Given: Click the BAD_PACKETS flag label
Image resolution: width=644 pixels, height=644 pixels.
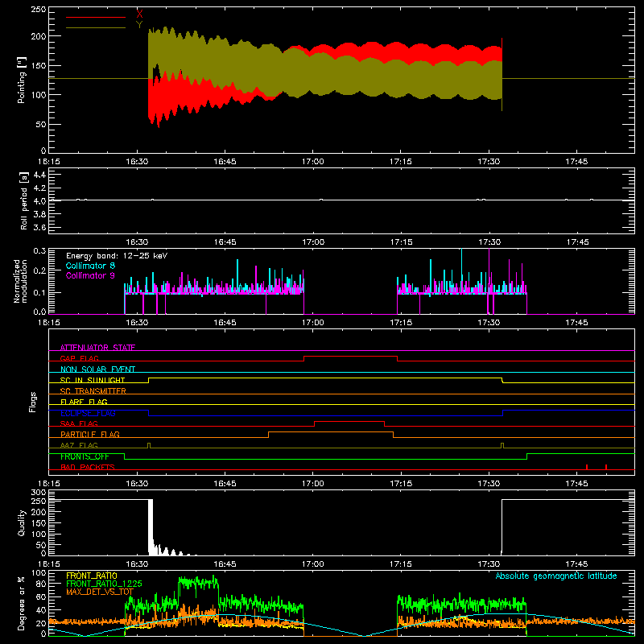Looking at the screenshot, I should pos(88,467).
